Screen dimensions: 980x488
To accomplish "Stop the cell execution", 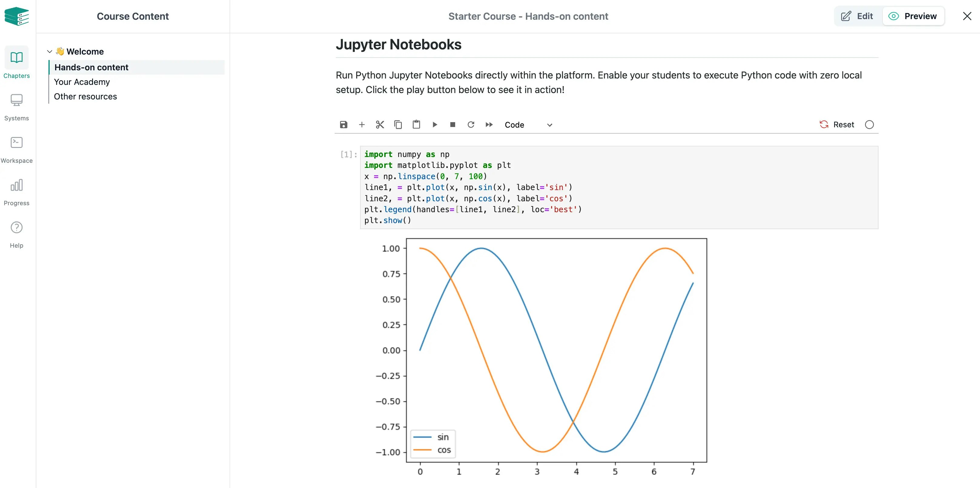I will [452, 125].
